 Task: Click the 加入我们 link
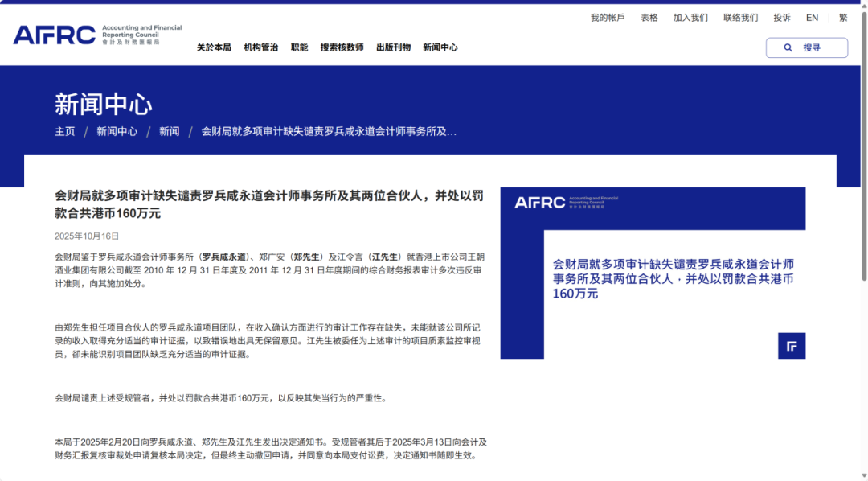click(x=690, y=18)
